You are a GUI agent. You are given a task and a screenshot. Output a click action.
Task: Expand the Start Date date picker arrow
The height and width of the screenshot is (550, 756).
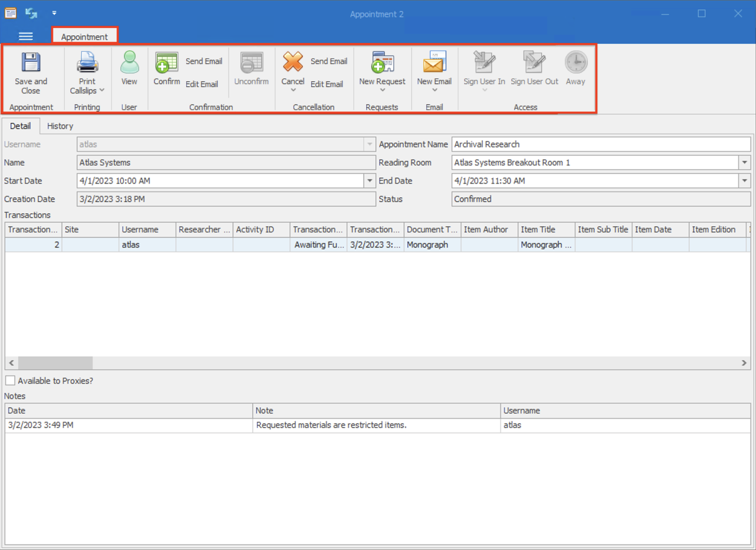[x=369, y=181]
